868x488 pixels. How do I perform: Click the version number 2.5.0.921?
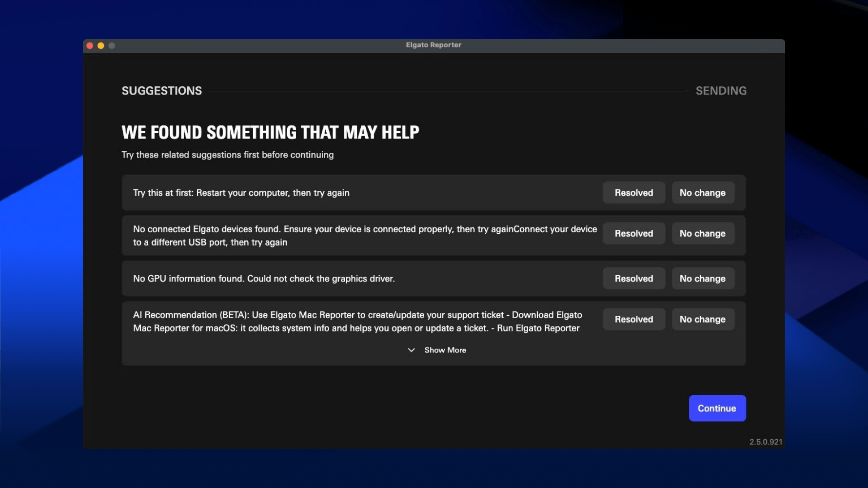tap(766, 442)
